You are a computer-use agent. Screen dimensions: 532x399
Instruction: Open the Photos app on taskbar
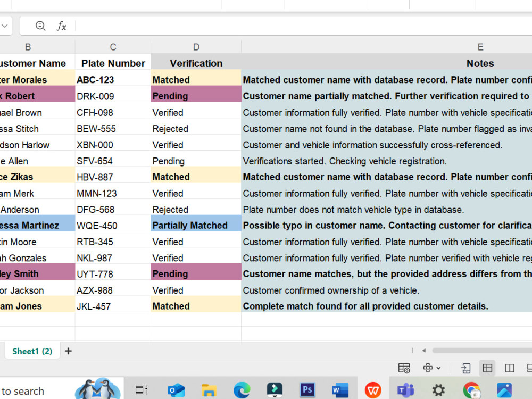click(504, 390)
